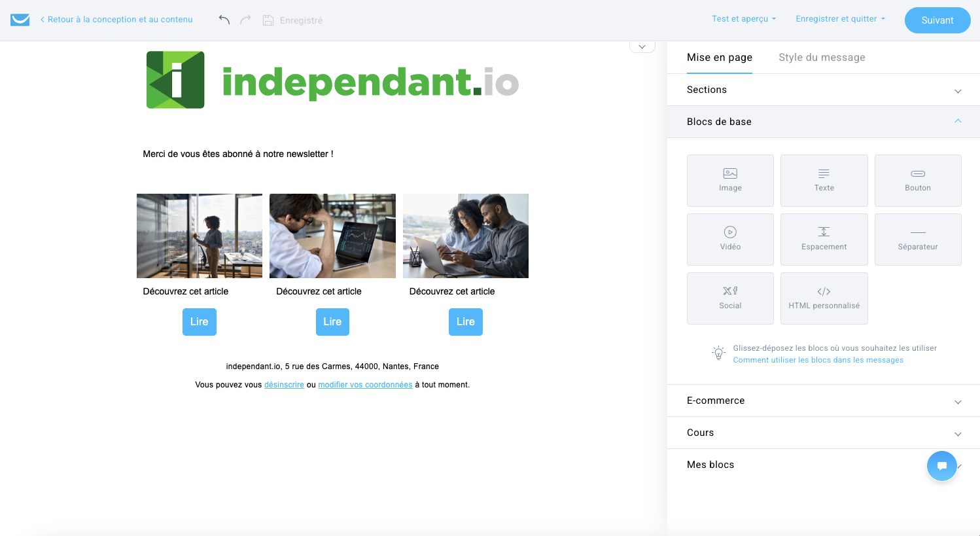980x536 pixels.
Task: Add an HTML personnalisé block
Action: tap(824, 298)
